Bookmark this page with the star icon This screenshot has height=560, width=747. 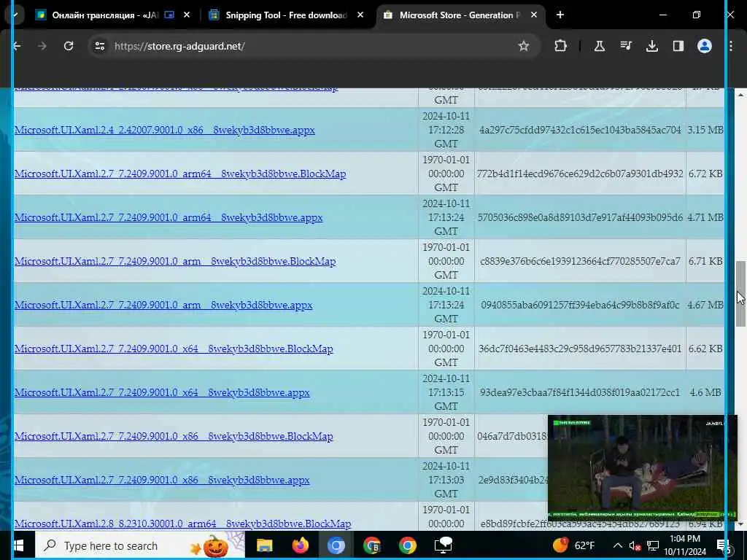524,46
